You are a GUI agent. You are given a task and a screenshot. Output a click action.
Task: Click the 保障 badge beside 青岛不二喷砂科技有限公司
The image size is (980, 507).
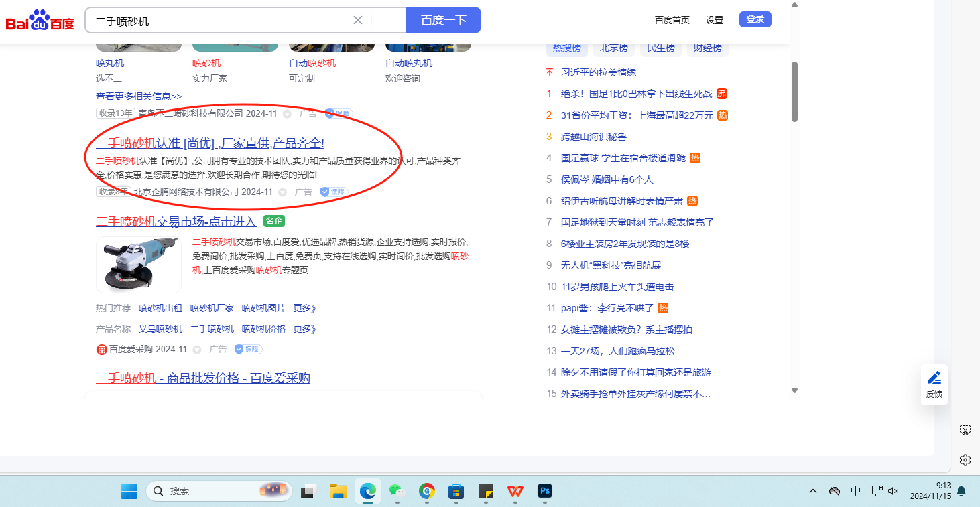pos(339,114)
